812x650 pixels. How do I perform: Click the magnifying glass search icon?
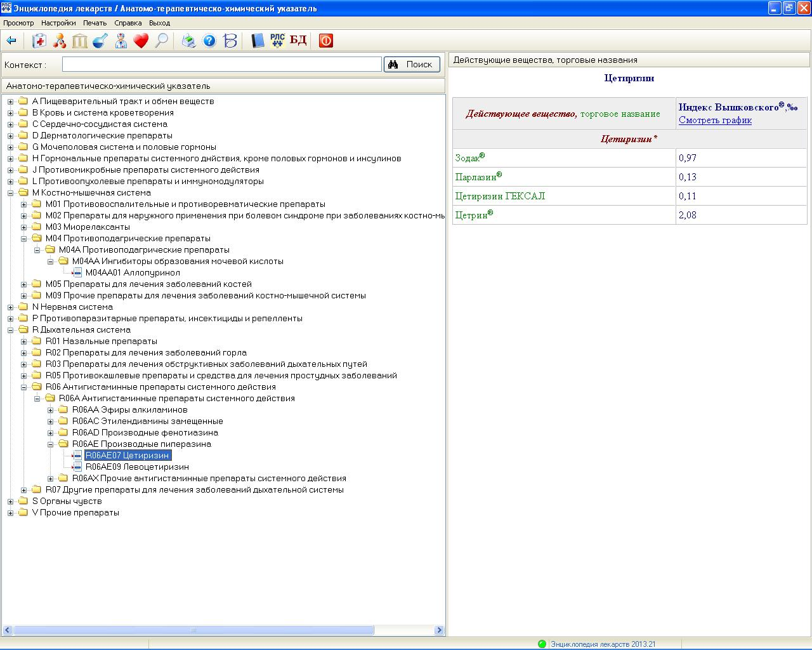162,41
